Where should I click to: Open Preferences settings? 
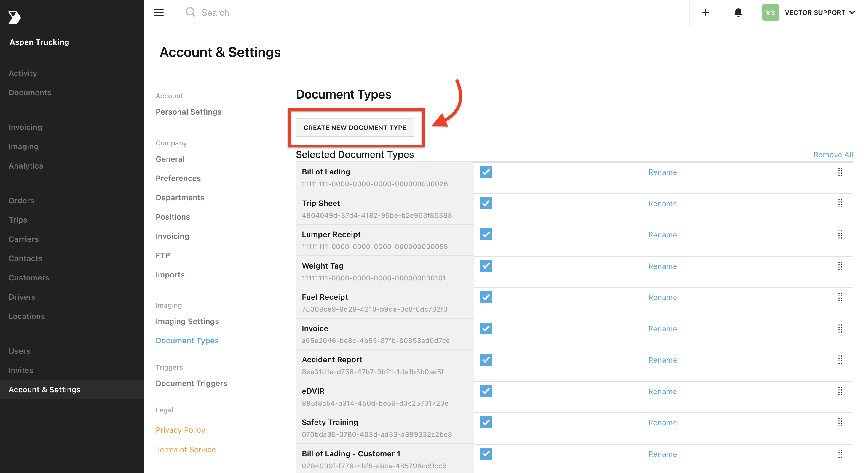[178, 178]
